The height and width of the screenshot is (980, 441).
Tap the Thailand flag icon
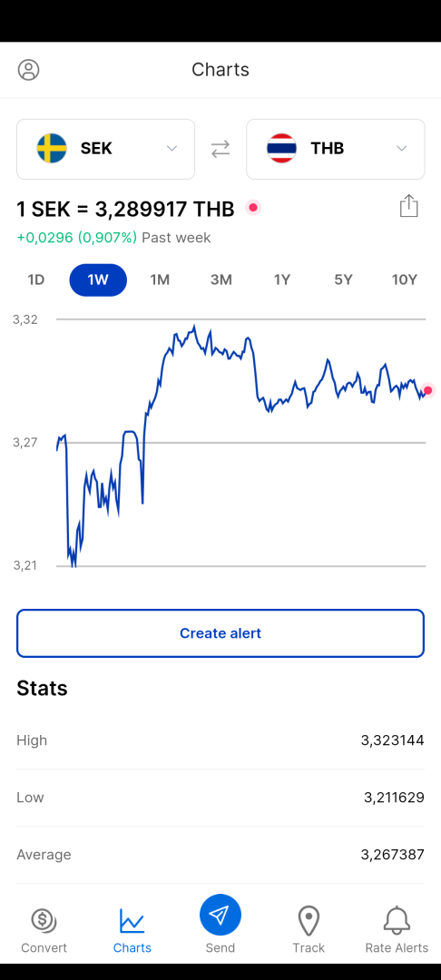[281, 148]
